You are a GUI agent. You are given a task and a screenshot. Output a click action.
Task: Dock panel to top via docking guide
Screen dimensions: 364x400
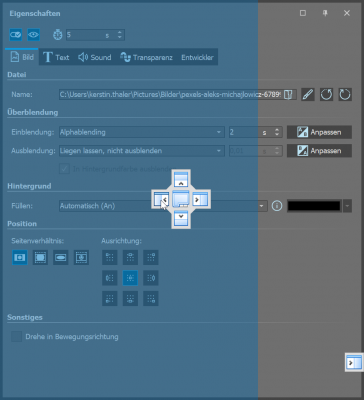[181, 179]
